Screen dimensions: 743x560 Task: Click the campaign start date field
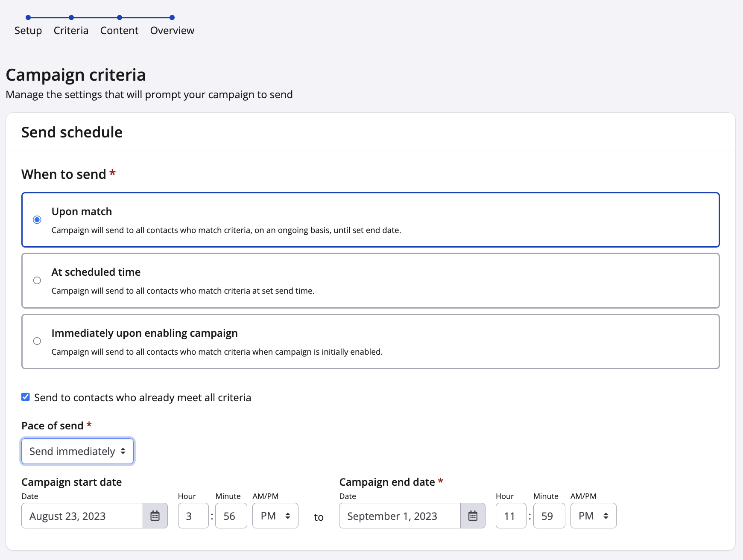click(82, 516)
